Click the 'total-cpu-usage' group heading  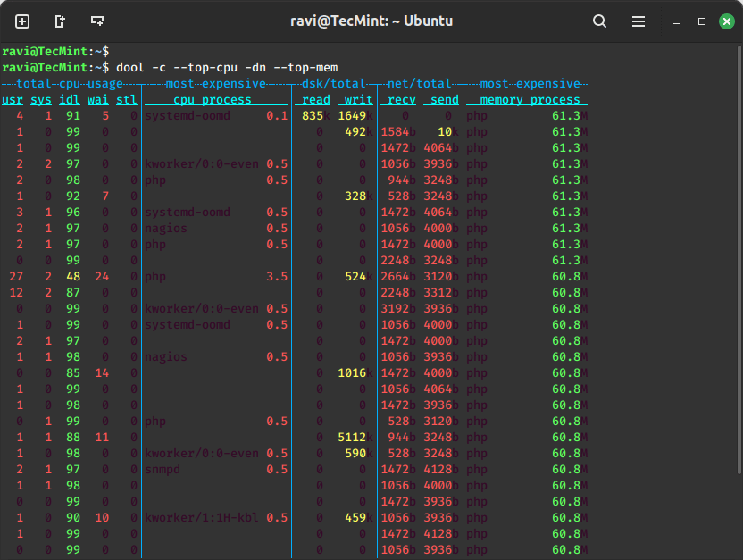(69, 83)
